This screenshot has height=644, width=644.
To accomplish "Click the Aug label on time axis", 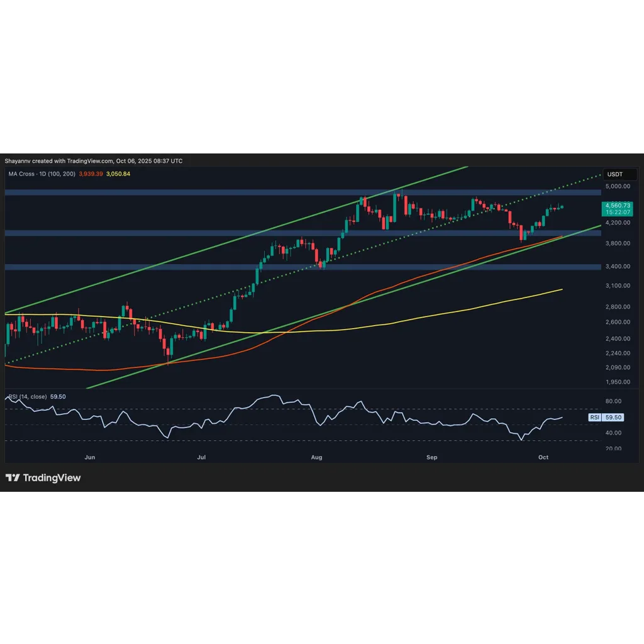I will coord(317,457).
